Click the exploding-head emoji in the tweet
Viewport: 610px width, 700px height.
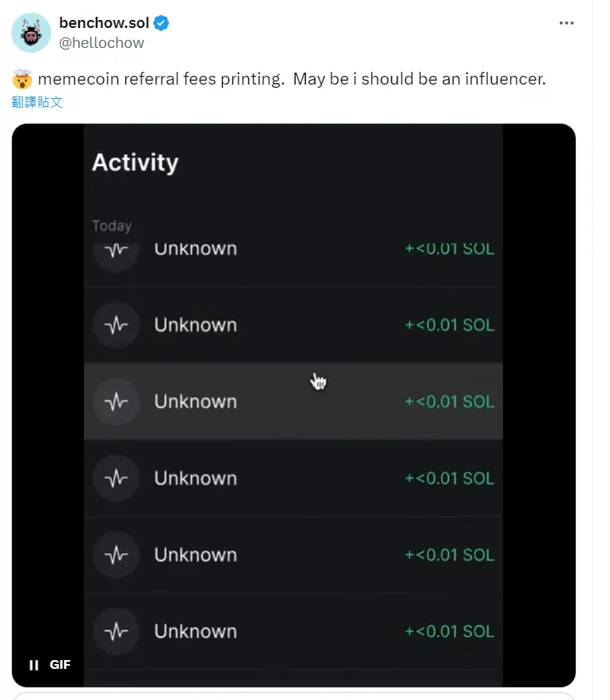[22, 80]
